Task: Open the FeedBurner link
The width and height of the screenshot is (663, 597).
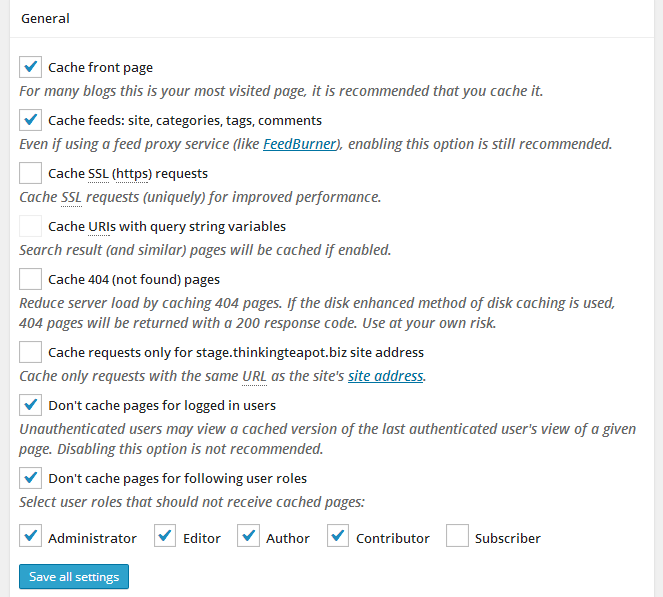Action: point(299,144)
